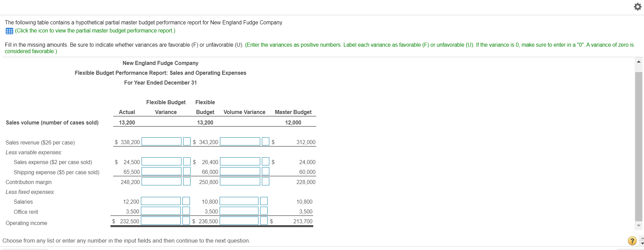Open F/U selector for Shipping expense flexible budget variance
The height and width of the screenshot is (250, 644).
pyautogui.click(x=187, y=171)
